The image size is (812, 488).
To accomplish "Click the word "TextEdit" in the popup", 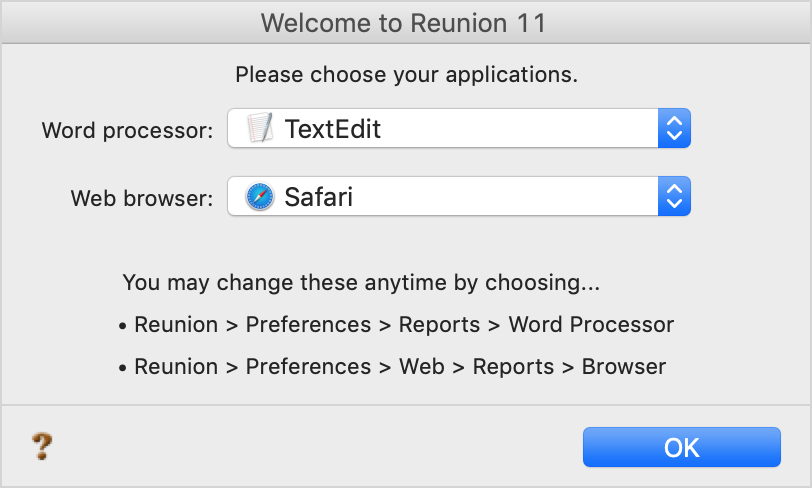I will click(333, 129).
